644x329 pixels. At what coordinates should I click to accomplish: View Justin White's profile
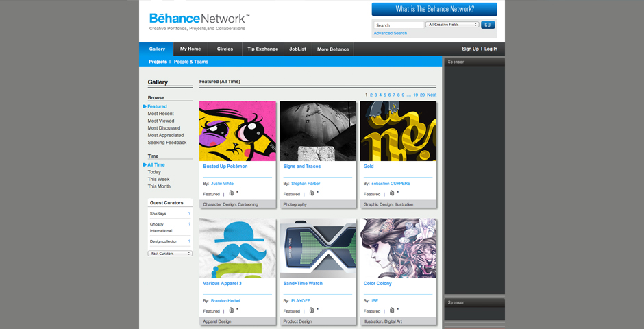coord(222,184)
